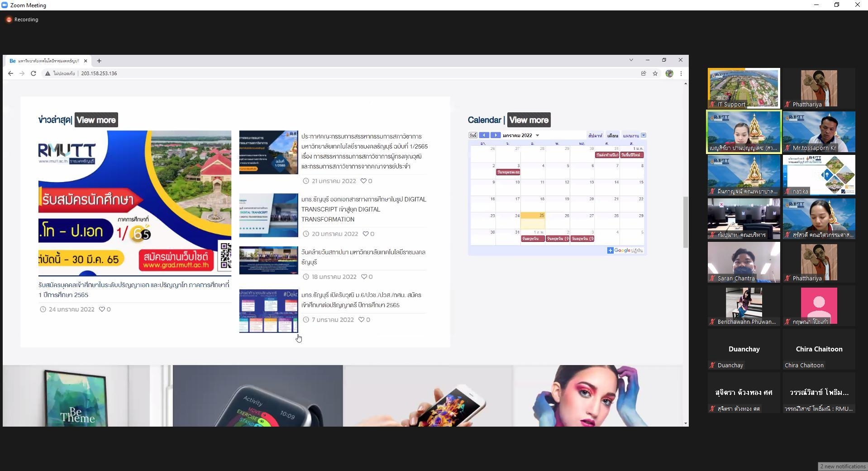Viewport: 868px width, 471px height.
Task: Open the 2 new notifications badge
Action: [843, 466]
